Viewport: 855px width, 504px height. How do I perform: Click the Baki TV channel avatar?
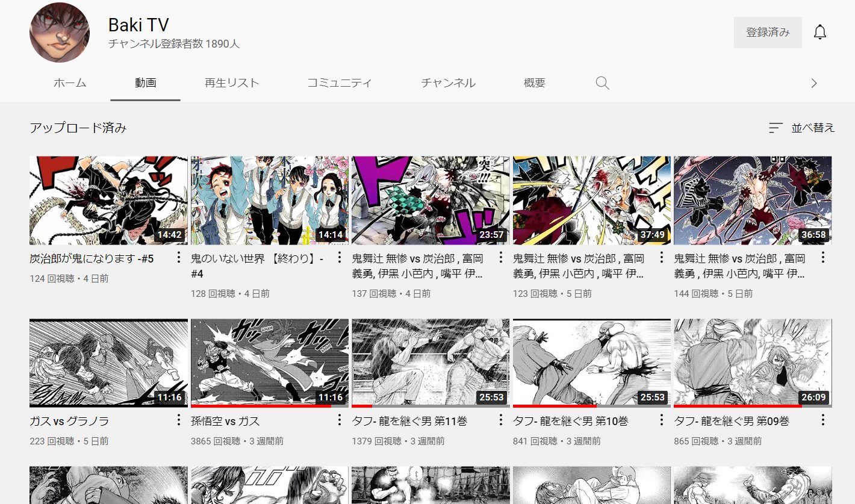coord(60,33)
